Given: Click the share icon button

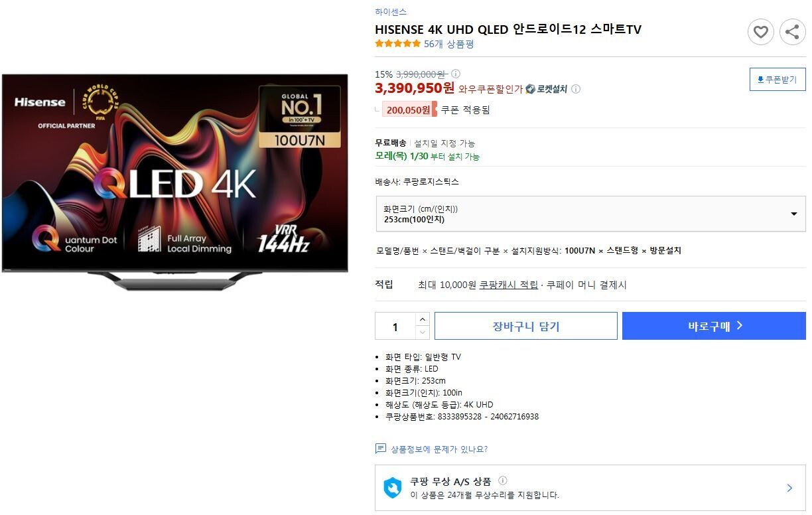Looking at the screenshot, I should pos(792,31).
